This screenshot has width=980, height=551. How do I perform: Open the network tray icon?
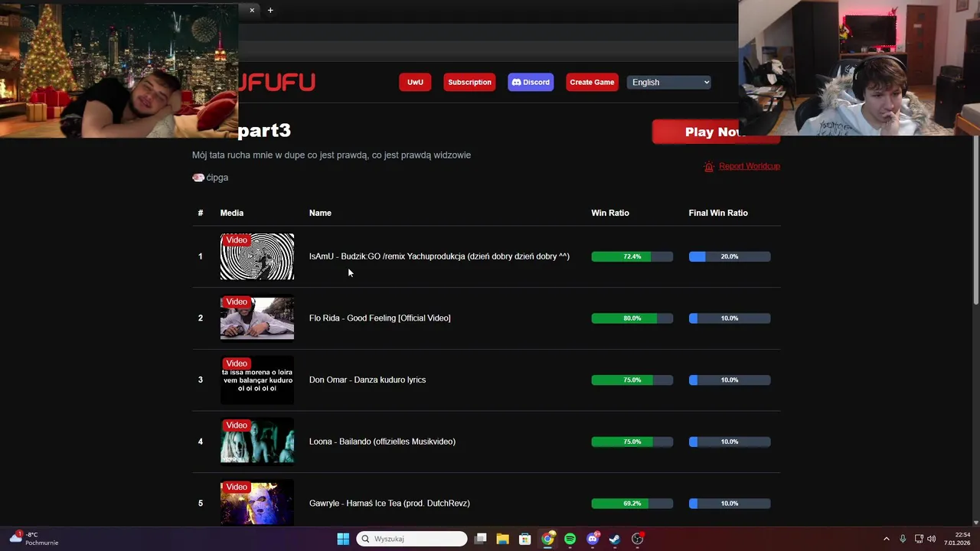[x=919, y=539]
